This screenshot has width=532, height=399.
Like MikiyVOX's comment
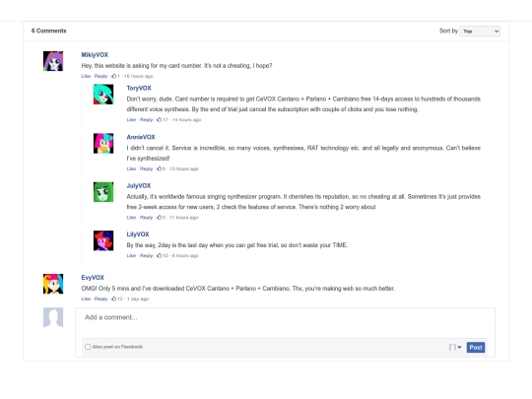point(86,76)
